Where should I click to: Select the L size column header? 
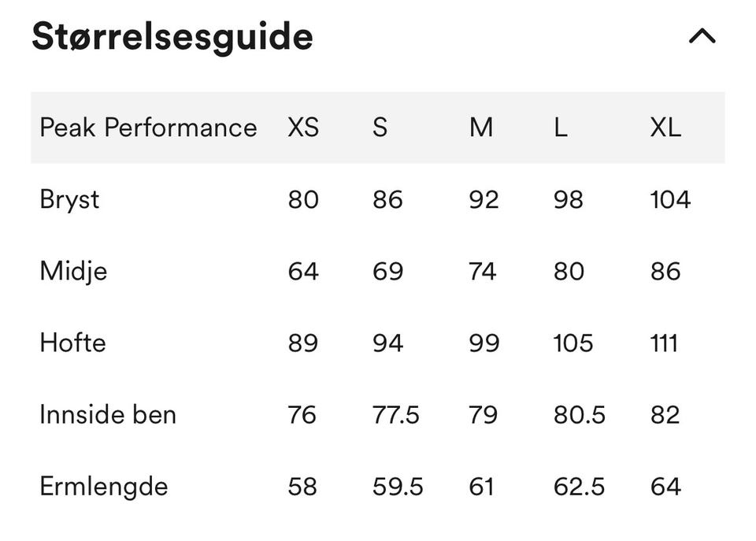click(561, 128)
